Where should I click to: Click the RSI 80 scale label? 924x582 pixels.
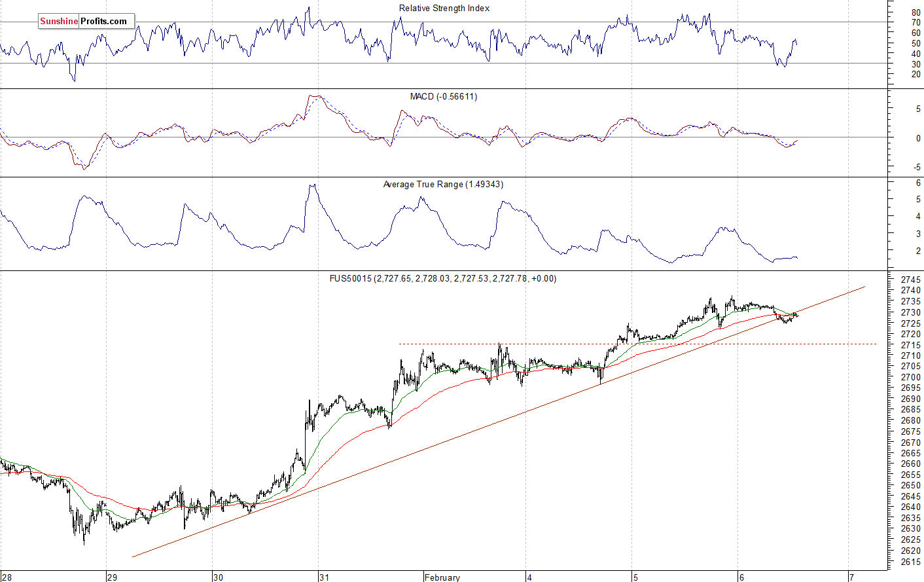click(916, 13)
